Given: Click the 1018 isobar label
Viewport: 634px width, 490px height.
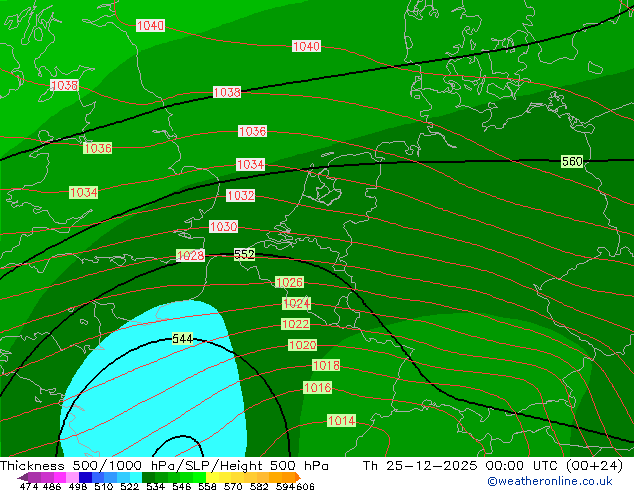Looking at the screenshot, I should click(326, 365).
